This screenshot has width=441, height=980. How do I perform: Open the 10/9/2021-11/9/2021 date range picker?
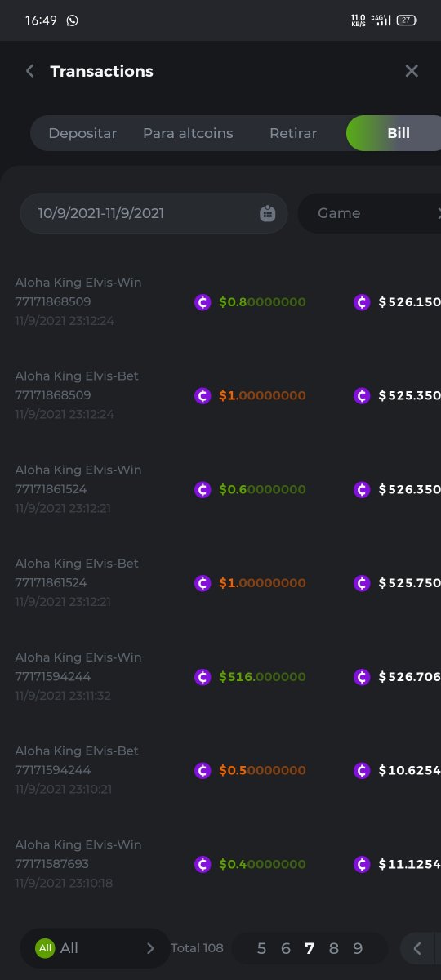(154, 213)
